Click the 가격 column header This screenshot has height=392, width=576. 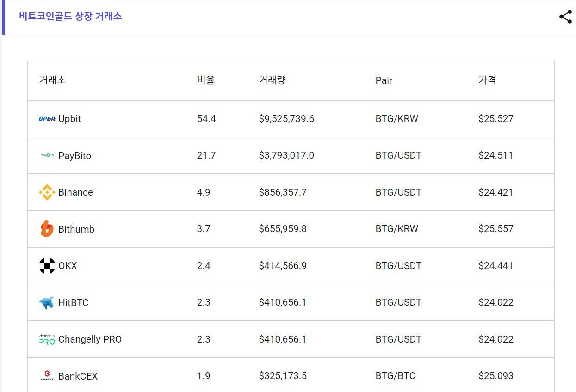pos(487,80)
